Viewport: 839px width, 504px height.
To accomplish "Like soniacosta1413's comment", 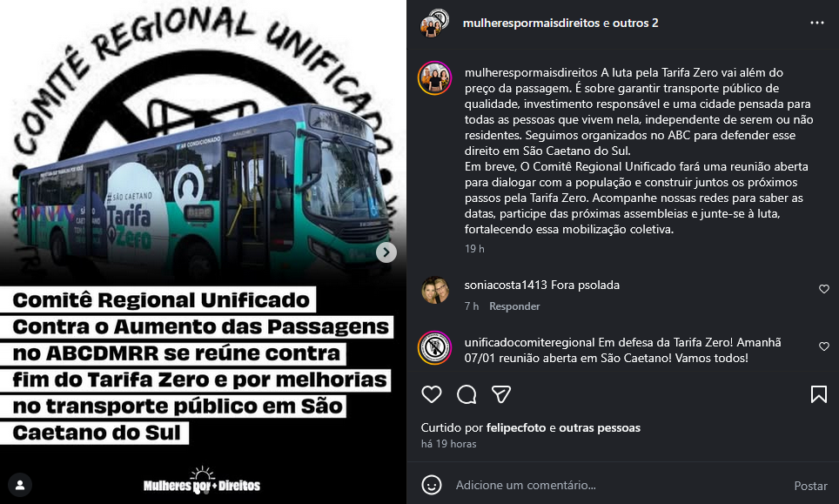I will [x=824, y=289].
